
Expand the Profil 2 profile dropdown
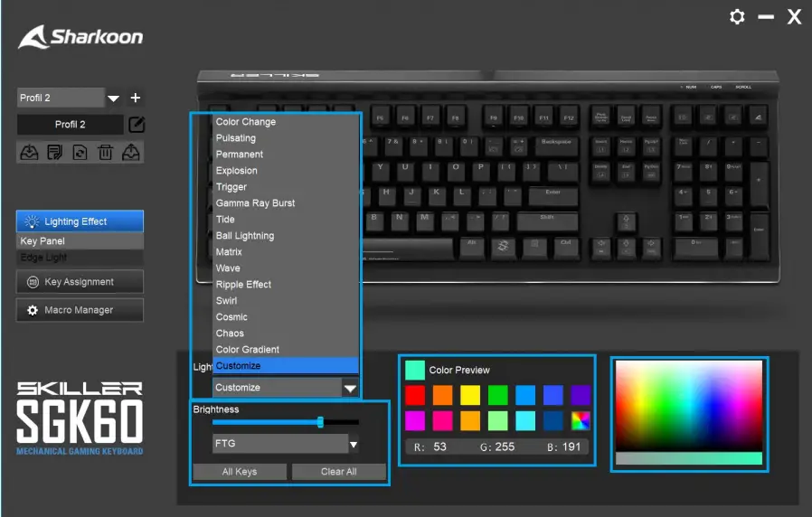[x=113, y=98]
